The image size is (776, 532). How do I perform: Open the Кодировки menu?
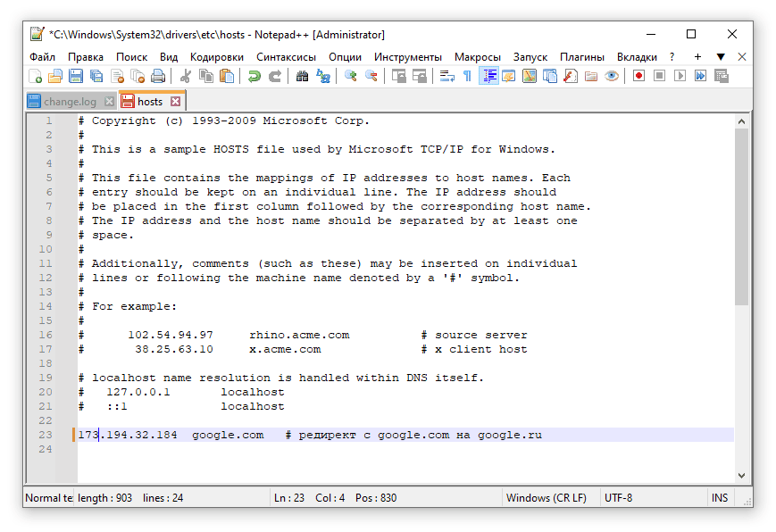[217, 57]
